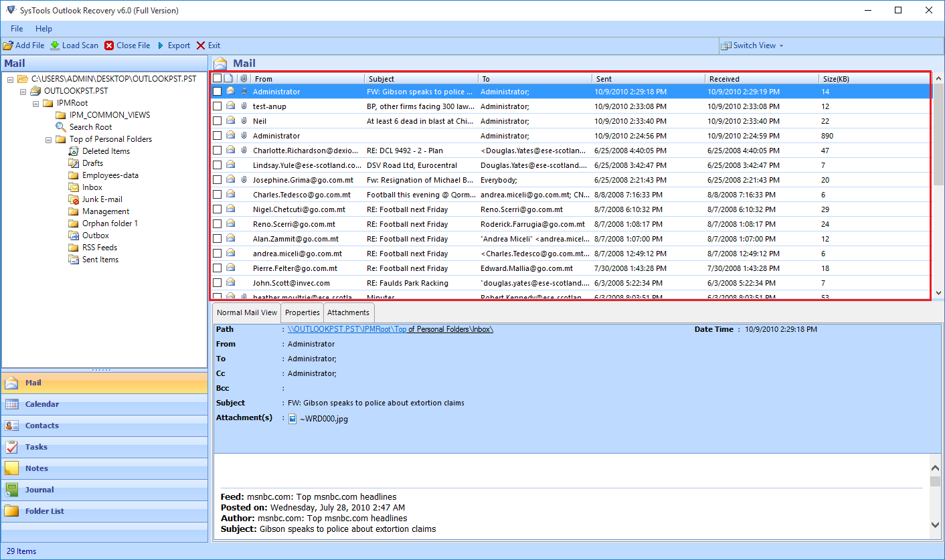This screenshot has height=560, width=945.
Task: Click the Load Scan toolbar label
Action: click(x=80, y=45)
